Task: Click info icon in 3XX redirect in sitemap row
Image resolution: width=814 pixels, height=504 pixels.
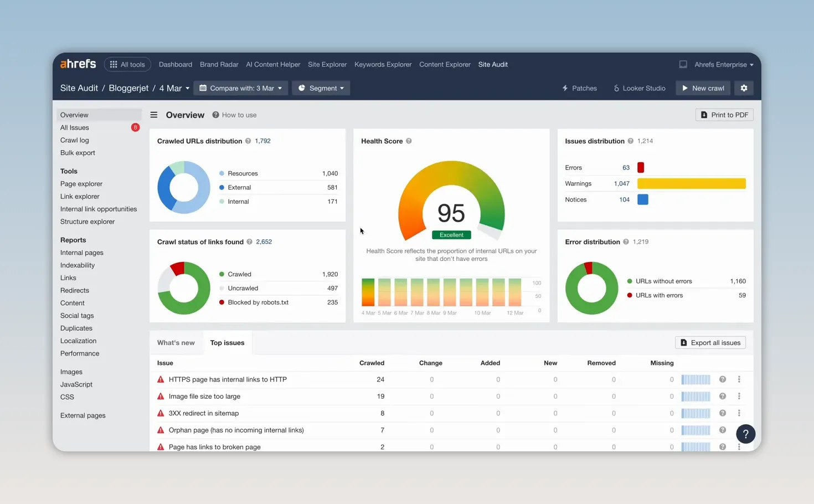Action: pyautogui.click(x=723, y=413)
